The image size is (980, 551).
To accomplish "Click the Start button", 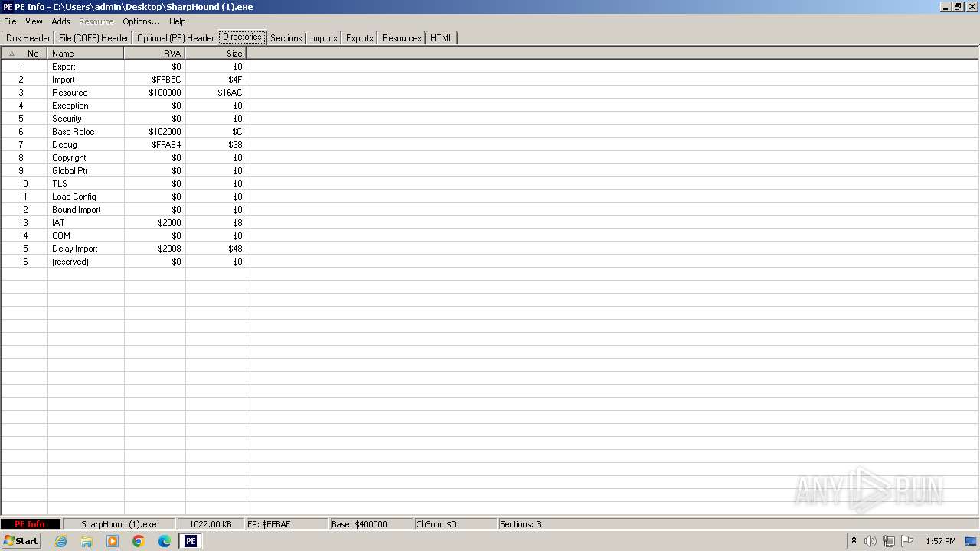I will 21,541.
